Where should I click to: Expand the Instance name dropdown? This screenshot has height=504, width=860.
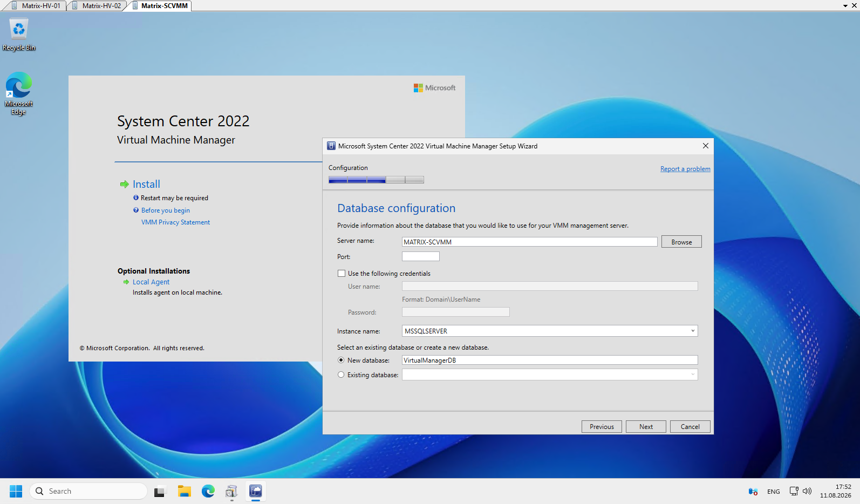tap(693, 331)
